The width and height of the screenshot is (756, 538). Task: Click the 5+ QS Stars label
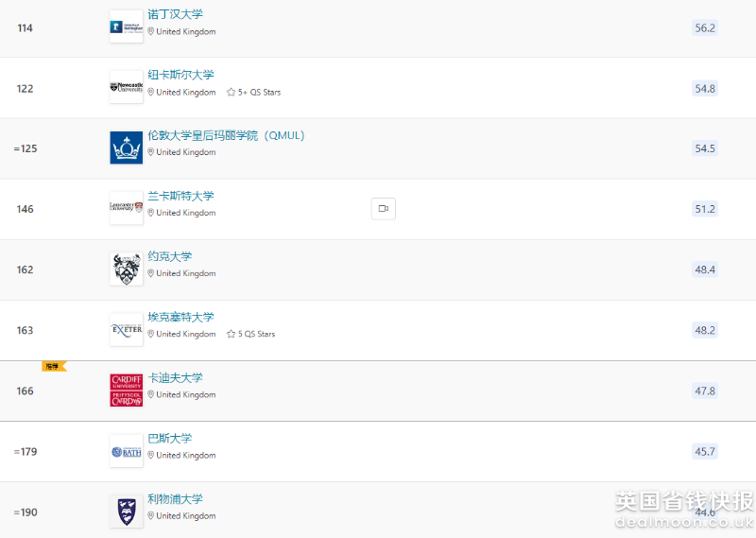point(259,92)
